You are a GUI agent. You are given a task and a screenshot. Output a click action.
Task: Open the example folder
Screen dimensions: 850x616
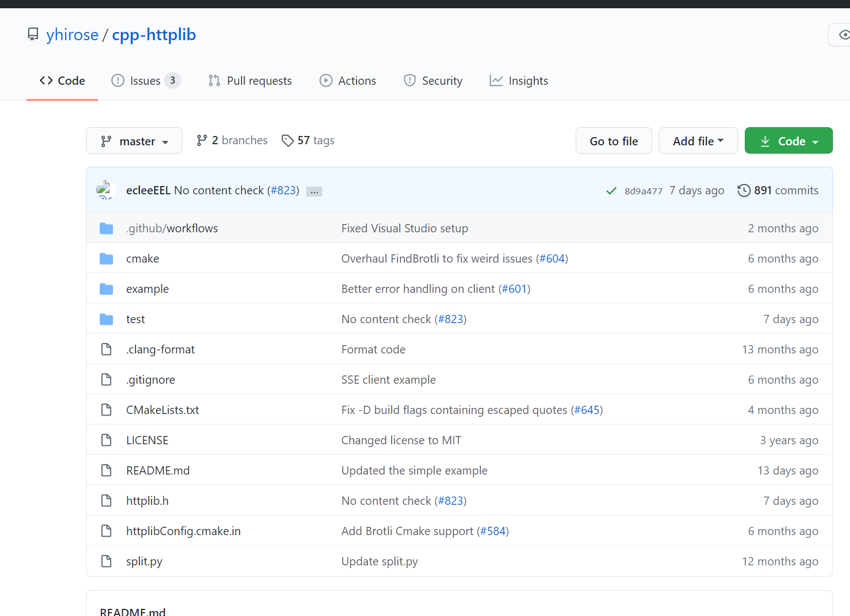coord(148,289)
